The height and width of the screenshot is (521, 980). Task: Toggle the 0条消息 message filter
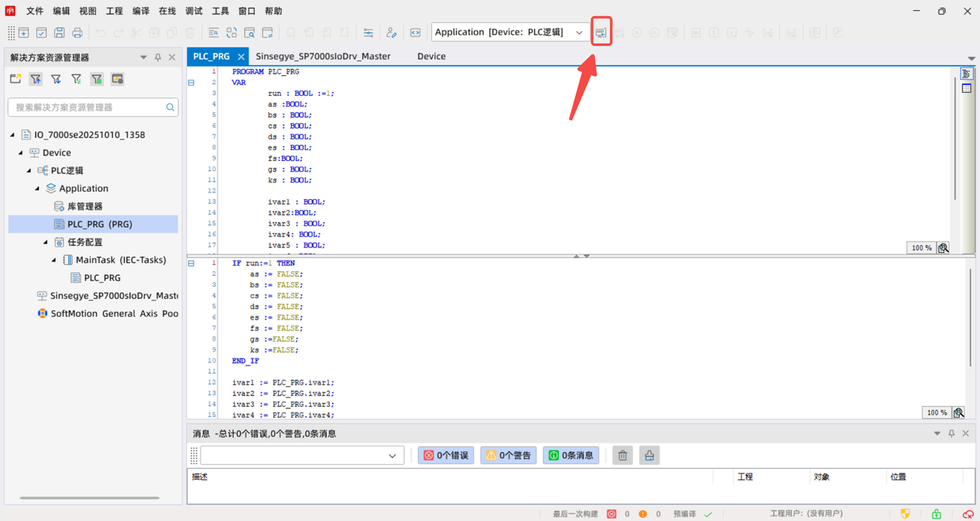[571, 456]
